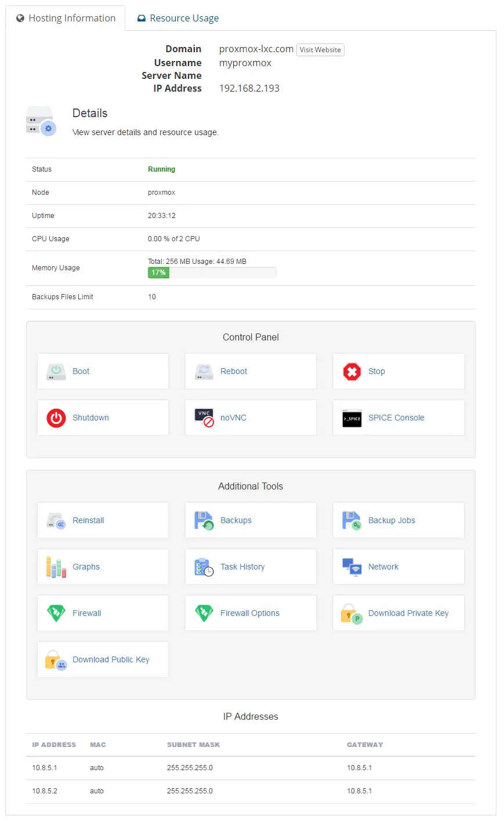Screen dimensions: 504x823
Task: Click the red Shutdown power icon
Action: [56, 418]
